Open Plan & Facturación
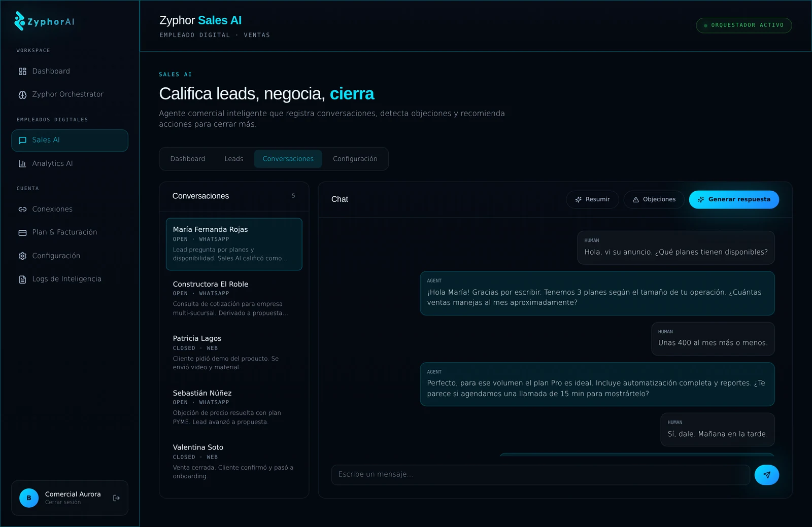The width and height of the screenshot is (812, 527). pyautogui.click(x=70, y=233)
